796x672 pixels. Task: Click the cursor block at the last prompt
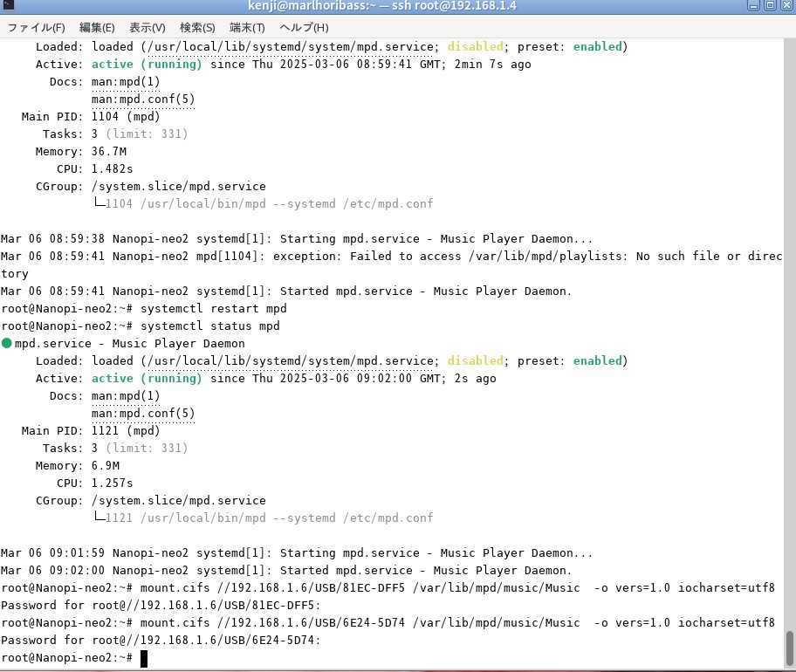144,657
